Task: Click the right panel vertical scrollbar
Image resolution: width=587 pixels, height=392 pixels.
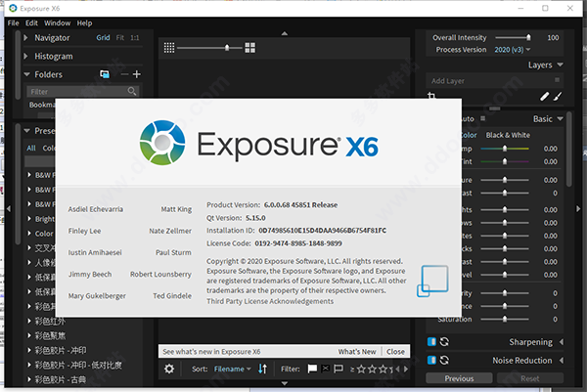Action: [x=569, y=150]
